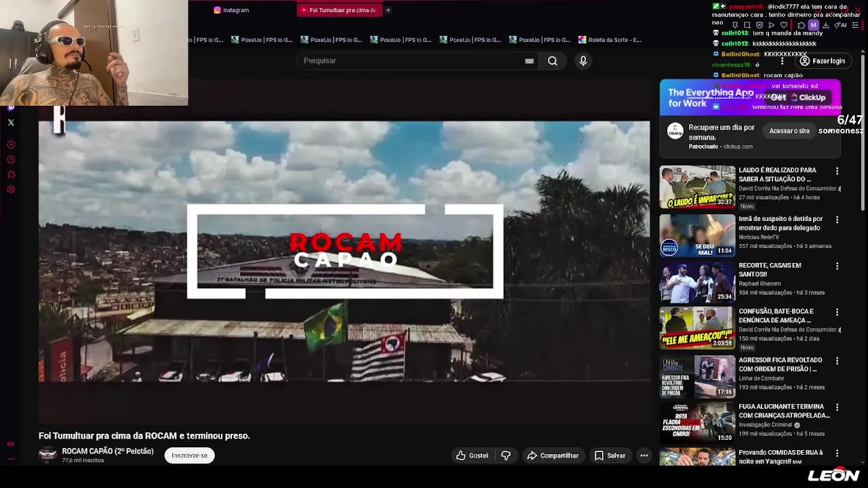Image resolution: width=868 pixels, height=488 pixels.
Task: Open GX Control at sidebar bottom
Action: [11, 444]
